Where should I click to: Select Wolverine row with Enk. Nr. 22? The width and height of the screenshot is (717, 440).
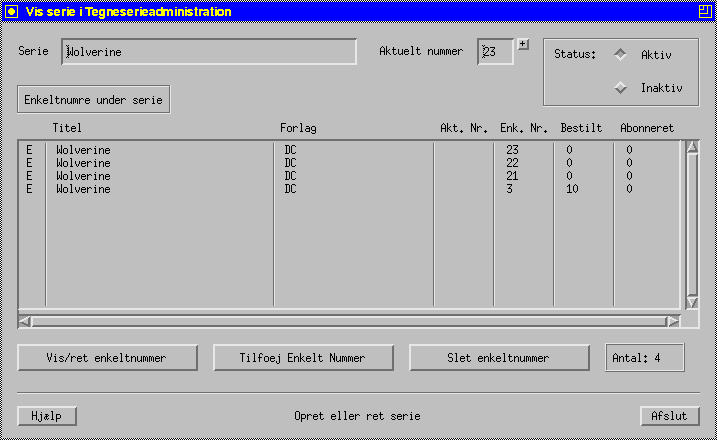(350, 163)
